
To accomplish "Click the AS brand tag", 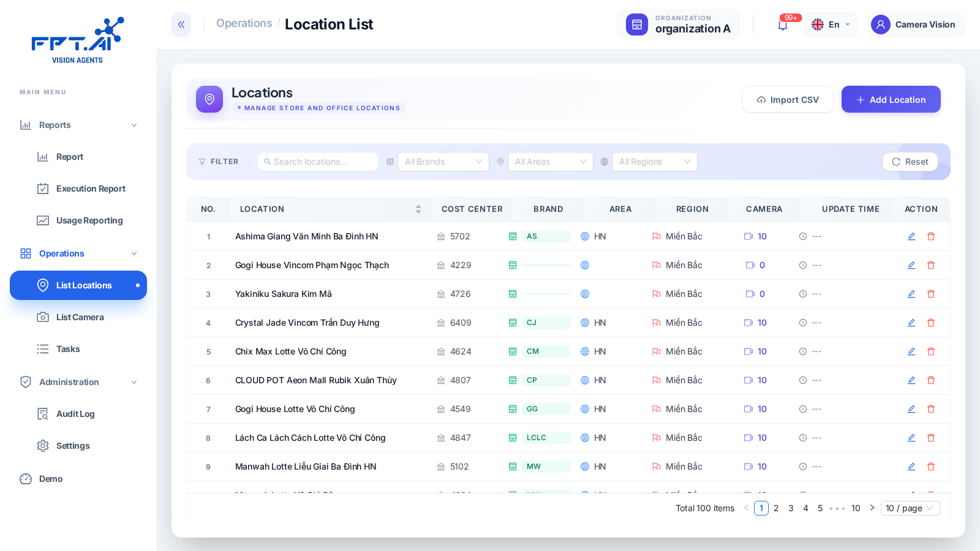I will coord(546,236).
